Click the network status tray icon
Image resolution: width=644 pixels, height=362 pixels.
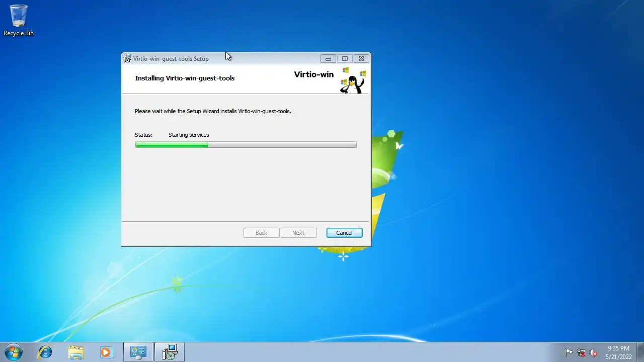point(581,352)
